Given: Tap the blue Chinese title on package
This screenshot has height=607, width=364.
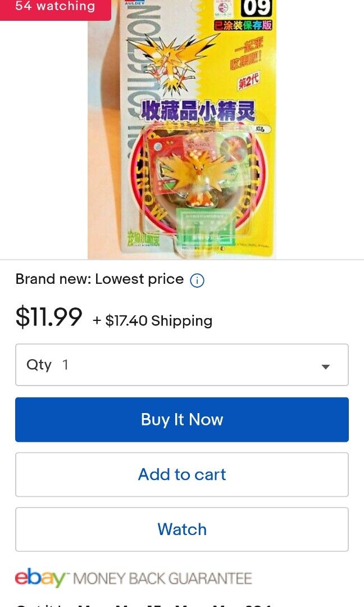Looking at the screenshot, I should [x=198, y=111].
